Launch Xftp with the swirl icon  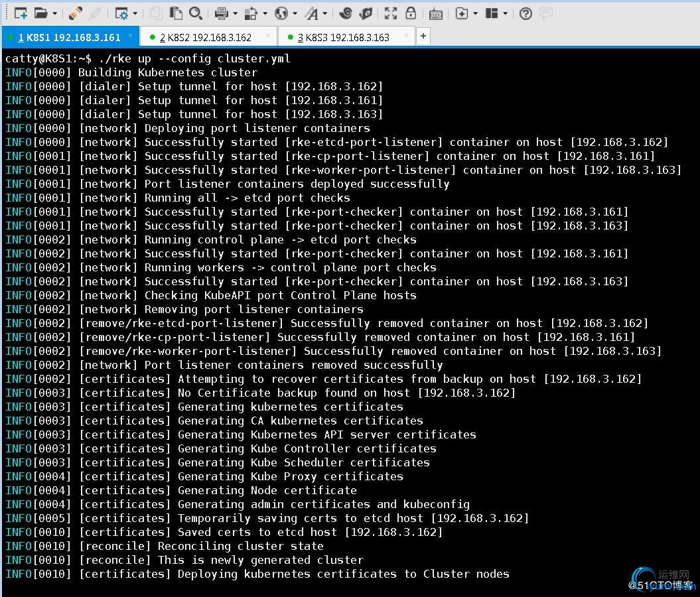tap(345, 13)
